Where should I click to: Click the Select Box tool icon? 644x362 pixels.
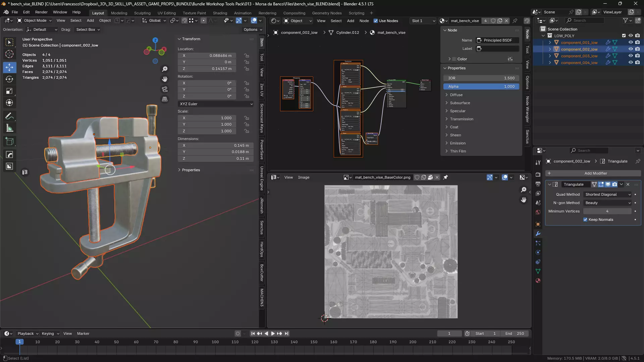pos(9,42)
